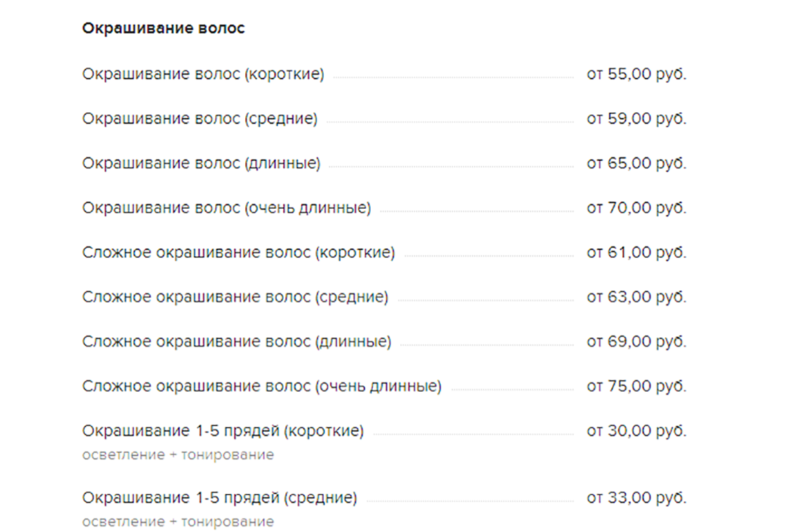Select the "от 65,00 руб." price

coord(636,163)
